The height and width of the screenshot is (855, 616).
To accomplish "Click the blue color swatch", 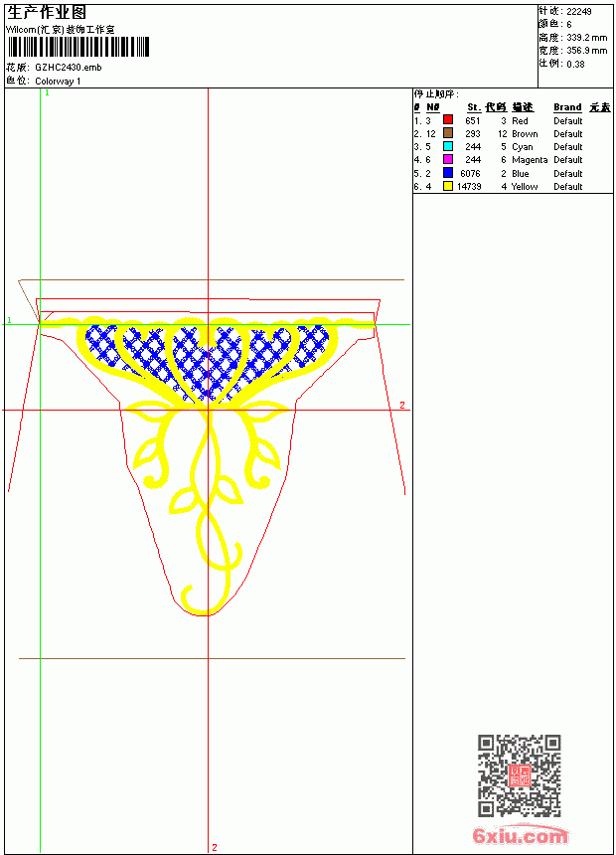I will click(x=447, y=173).
